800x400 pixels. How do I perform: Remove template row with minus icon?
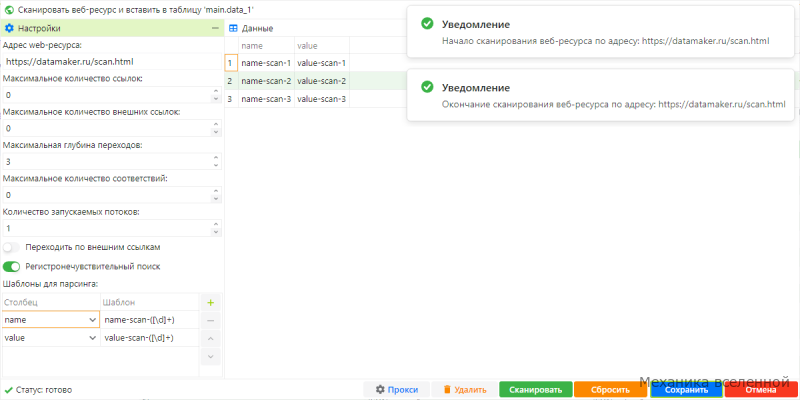pyautogui.click(x=210, y=320)
